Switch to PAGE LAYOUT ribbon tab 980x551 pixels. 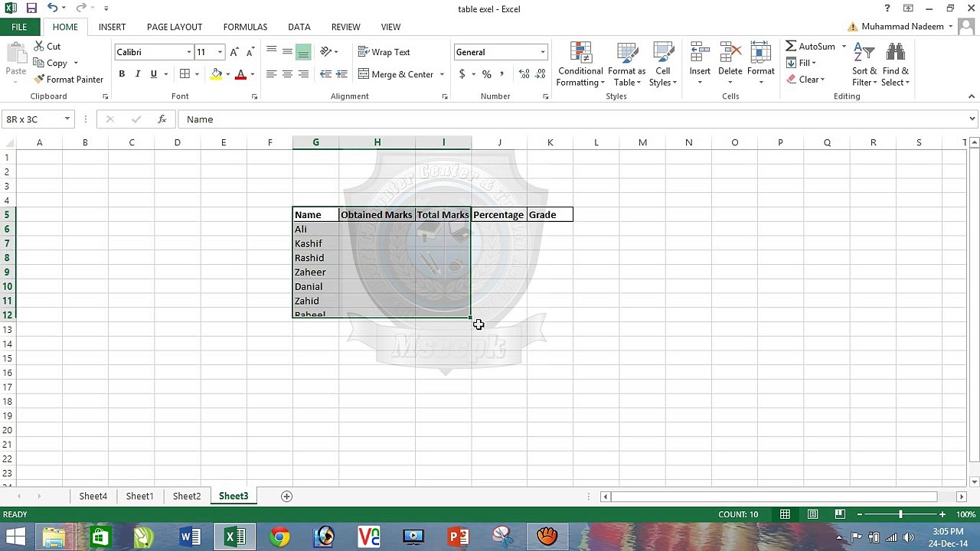pyautogui.click(x=175, y=27)
